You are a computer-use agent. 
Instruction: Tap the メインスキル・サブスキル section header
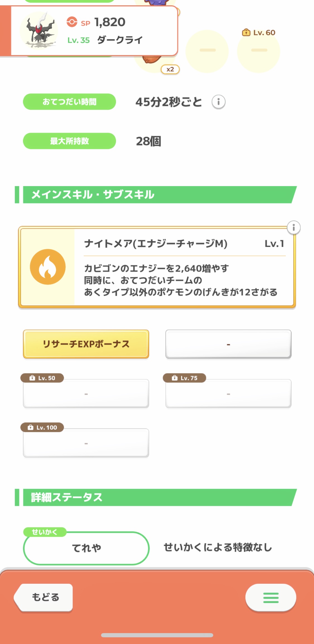point(156,194)
